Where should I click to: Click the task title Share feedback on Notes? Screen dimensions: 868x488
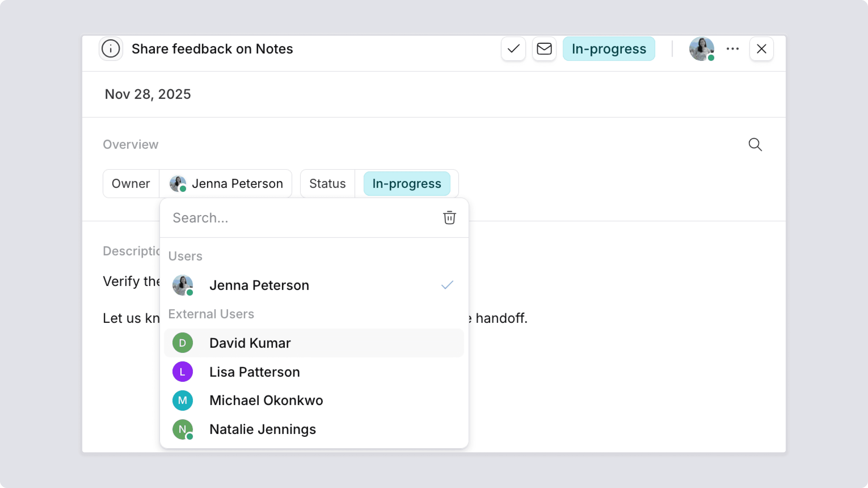tap(212, 49)
